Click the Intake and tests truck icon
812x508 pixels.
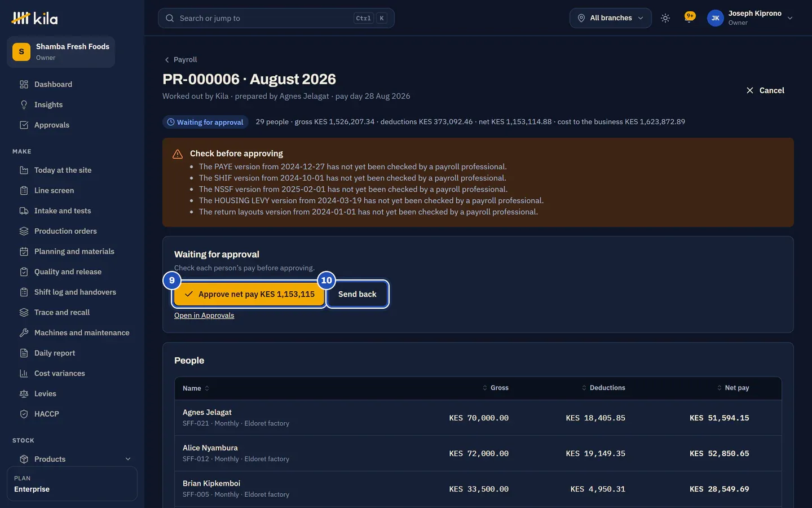pyautogui.click(x=24, y=211)
